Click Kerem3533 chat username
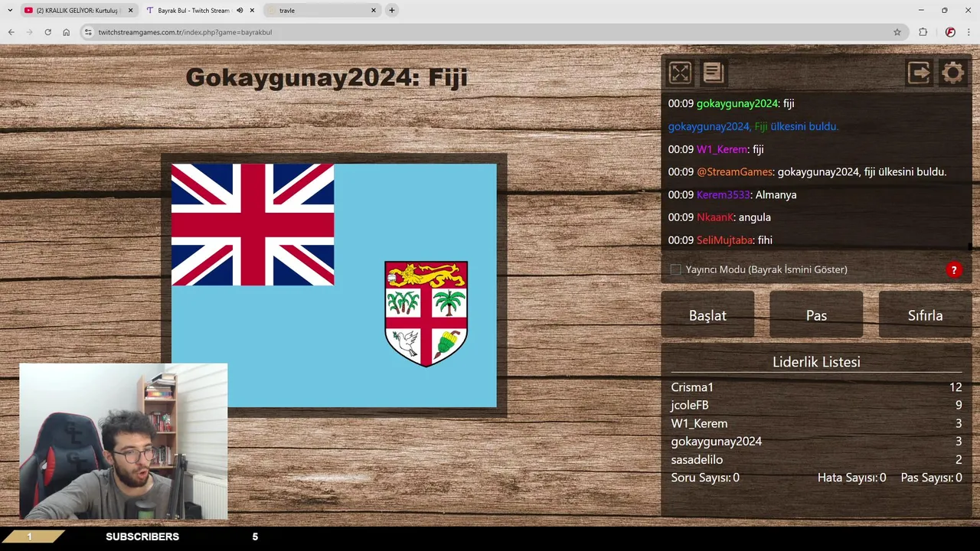 [x=724, y=194]
